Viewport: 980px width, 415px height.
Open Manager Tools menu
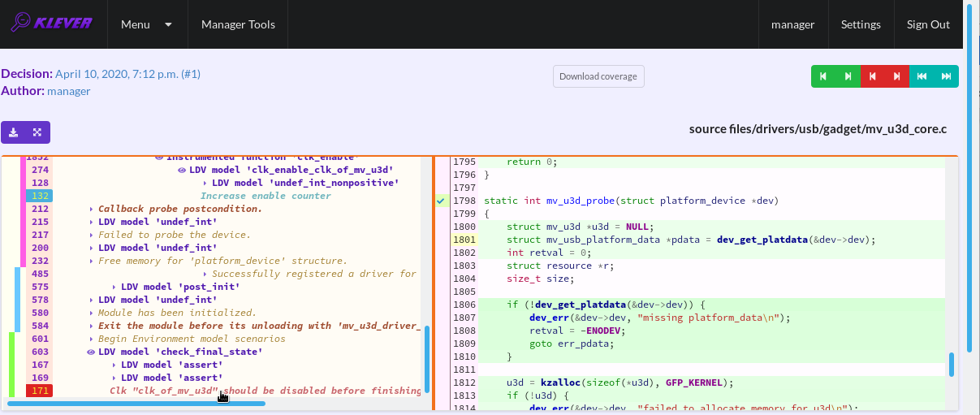click(238, 24)
